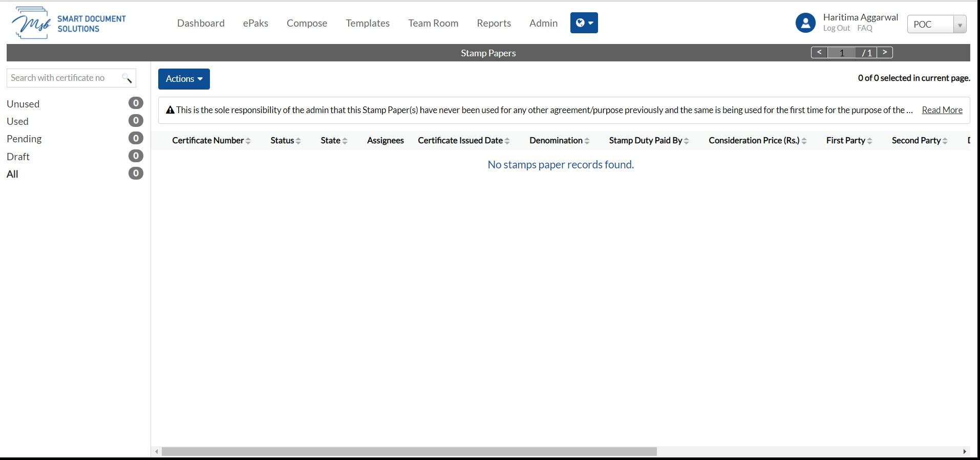Sort by Consideration Price (Rs.) column
The image size is (980, 460).
758,141
